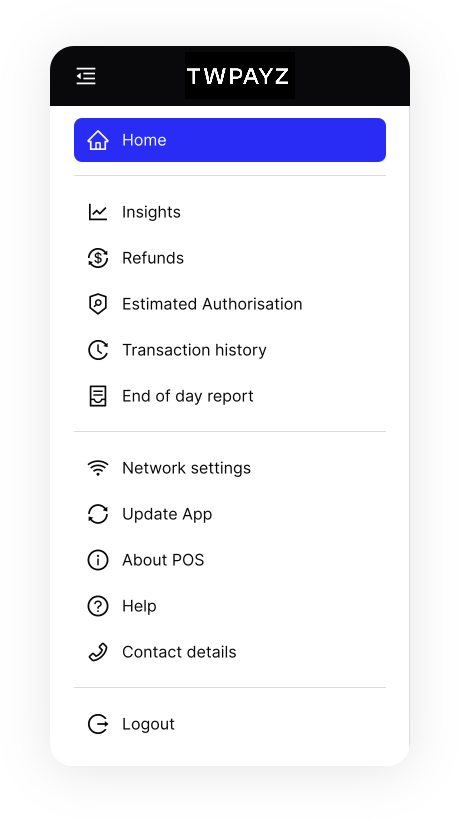This screenshot has height=820, width=460.
Task: Click the Network settings wifi icon
Action: coord(98,468)
